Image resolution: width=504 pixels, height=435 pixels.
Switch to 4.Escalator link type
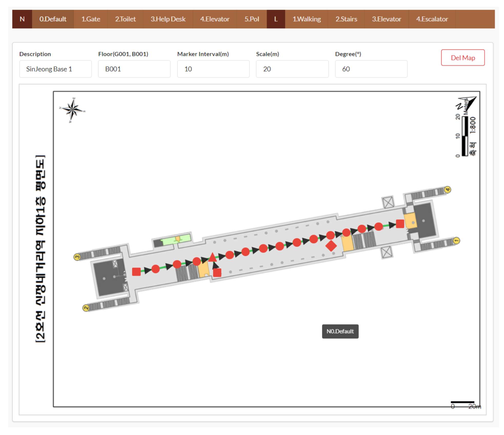pos(432,19)
